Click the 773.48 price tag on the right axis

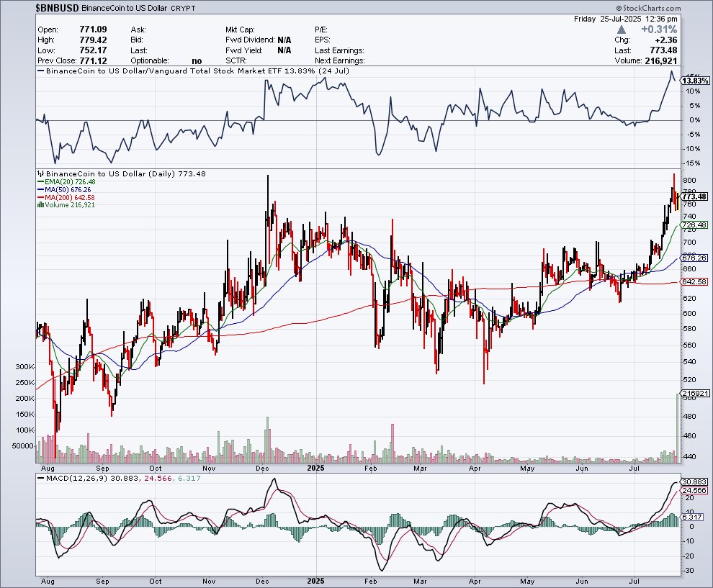click(x=695, y=196)
